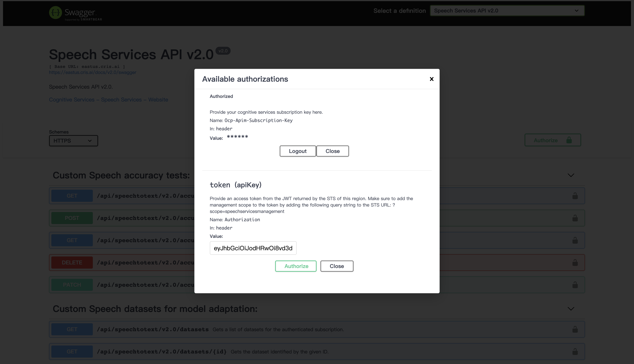The height and width of the screenshot is (364, 634).
Task: Click lock icon on POST endpoint row
Action: click(x=575, y=218)
